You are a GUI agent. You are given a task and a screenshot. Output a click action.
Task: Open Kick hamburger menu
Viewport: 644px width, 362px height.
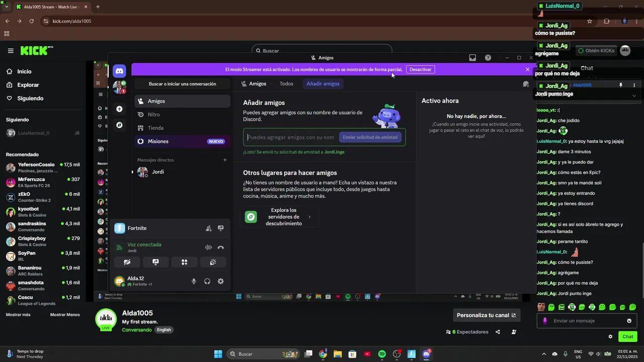tap(11, 51)
